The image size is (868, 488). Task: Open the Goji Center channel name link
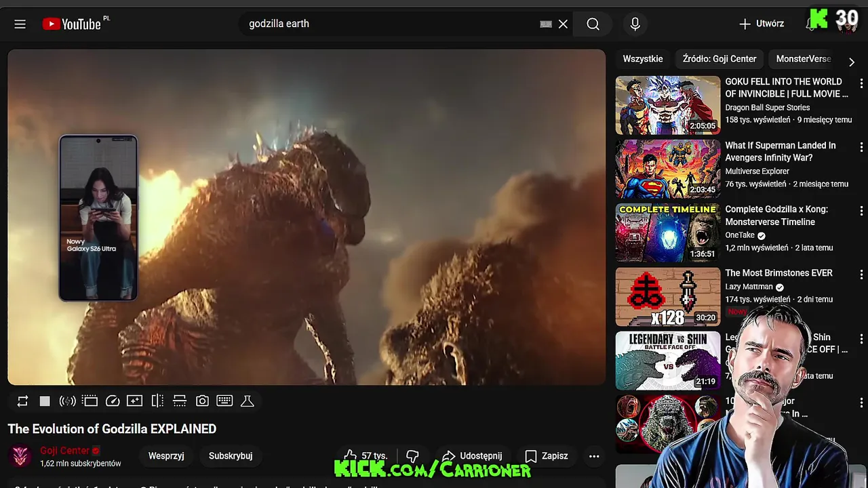coord(64,451)
